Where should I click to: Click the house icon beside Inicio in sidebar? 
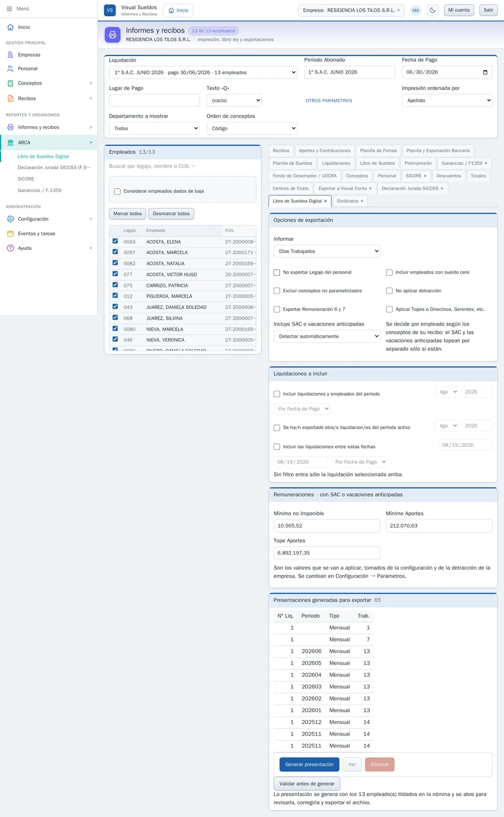[x=10, y=27]
